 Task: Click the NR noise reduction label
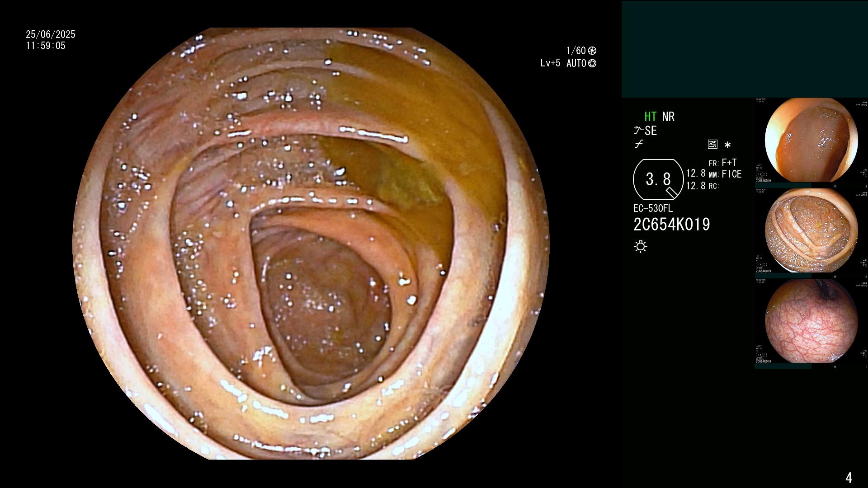(668, 117)
